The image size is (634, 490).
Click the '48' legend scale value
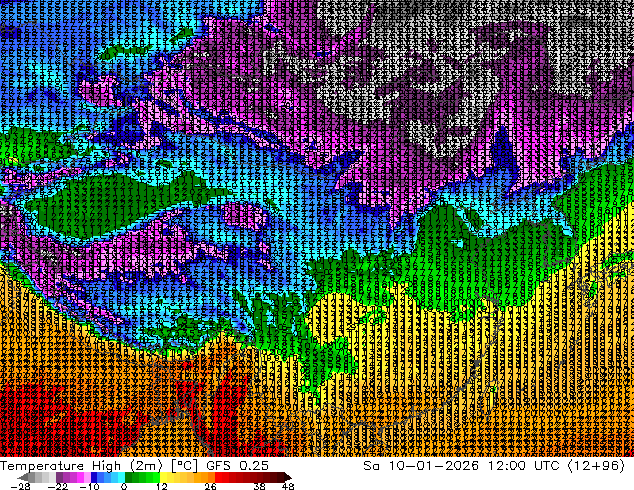288,487
